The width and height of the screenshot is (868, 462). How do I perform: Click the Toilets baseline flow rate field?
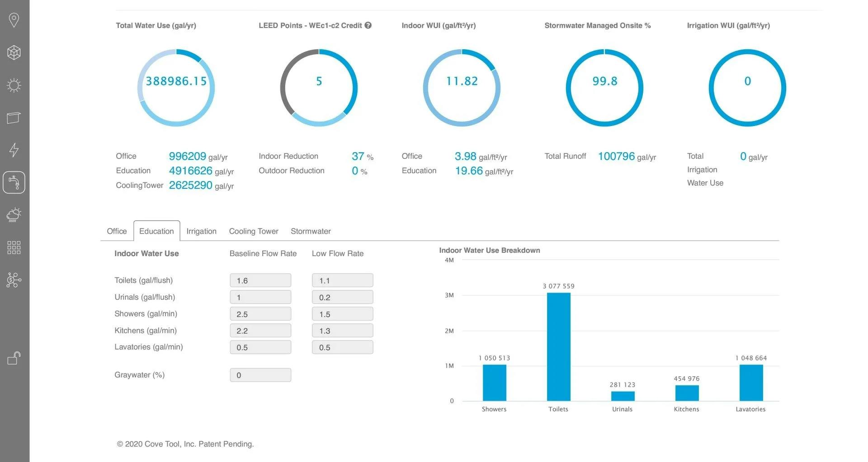260,280
